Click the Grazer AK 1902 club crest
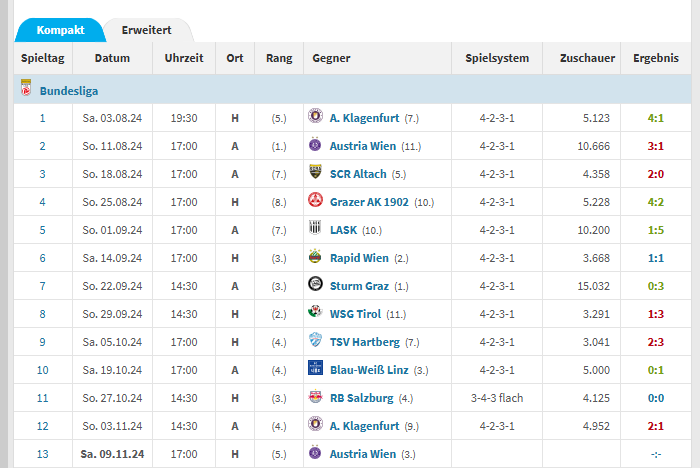The image size is (700, 468). 315,201
